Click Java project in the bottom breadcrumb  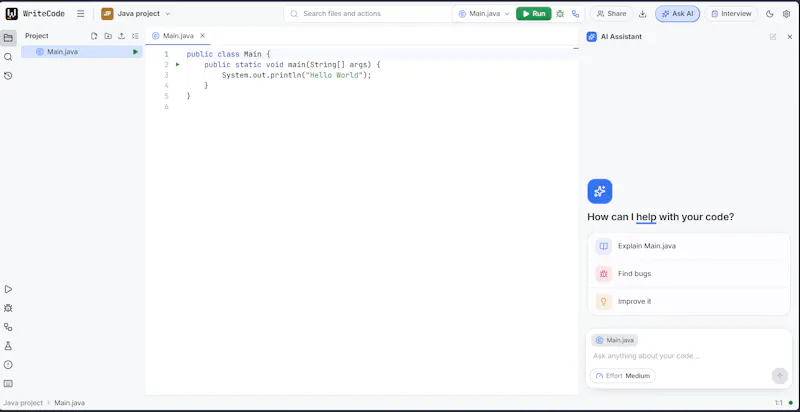tap(23, 403)
